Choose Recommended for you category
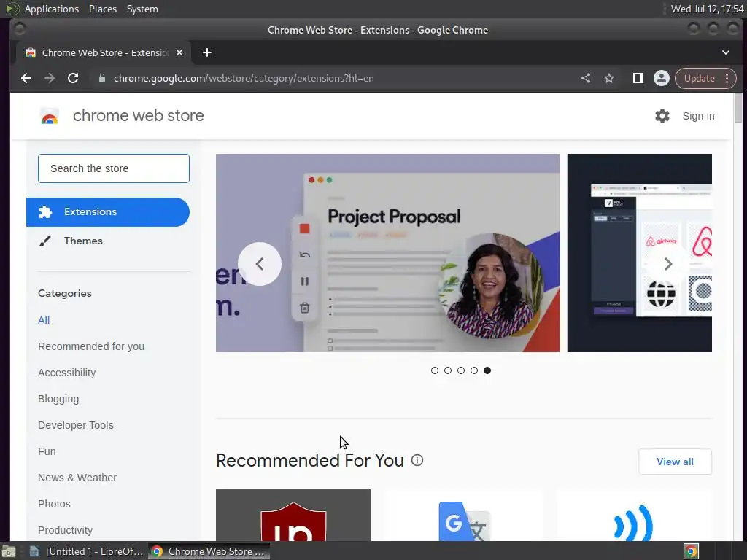The image size is (747, 560). click(91, 346)
